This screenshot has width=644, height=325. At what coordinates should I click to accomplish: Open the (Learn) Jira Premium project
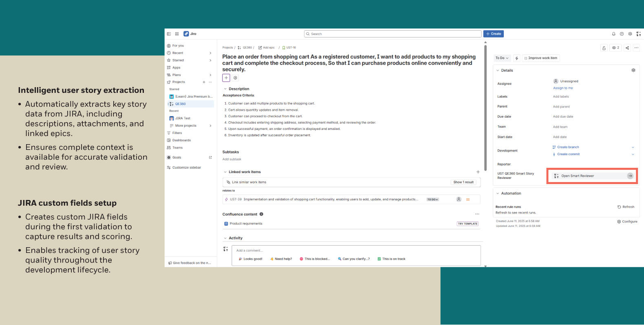(191, 97)
